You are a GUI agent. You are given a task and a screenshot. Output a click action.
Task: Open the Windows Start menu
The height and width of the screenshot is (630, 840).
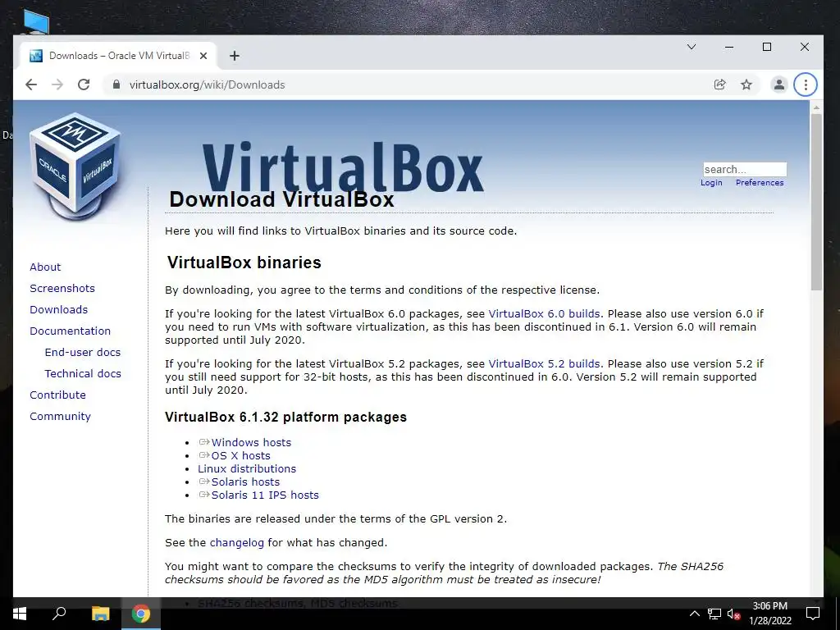click(20, 614)
